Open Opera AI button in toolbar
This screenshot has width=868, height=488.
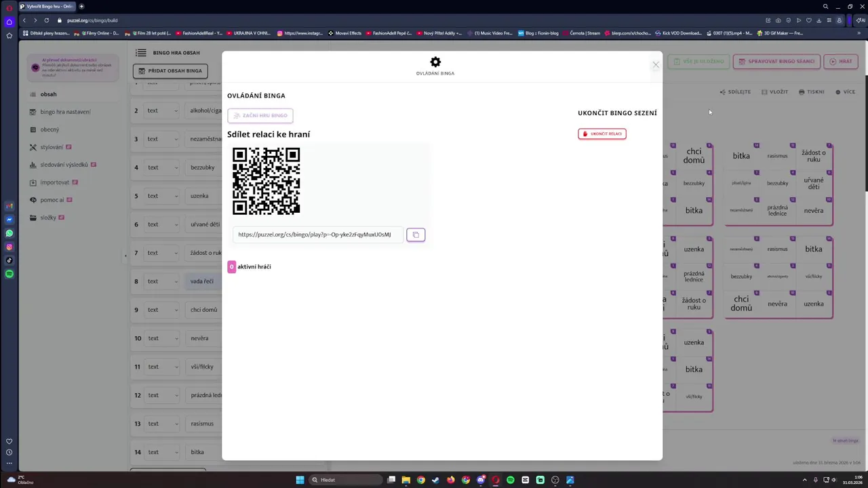pos(861,20)
